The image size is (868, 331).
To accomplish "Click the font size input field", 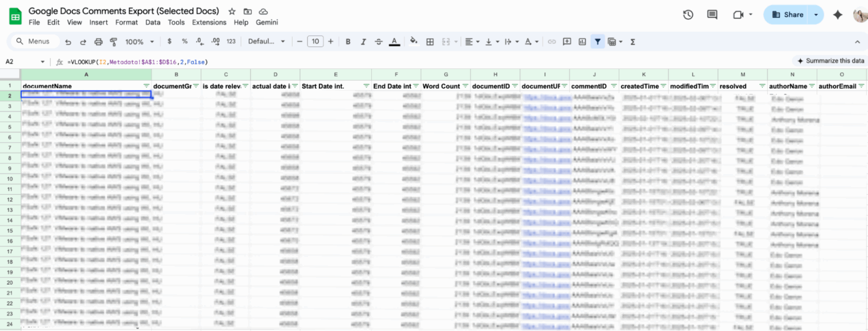I will point(315,42).
